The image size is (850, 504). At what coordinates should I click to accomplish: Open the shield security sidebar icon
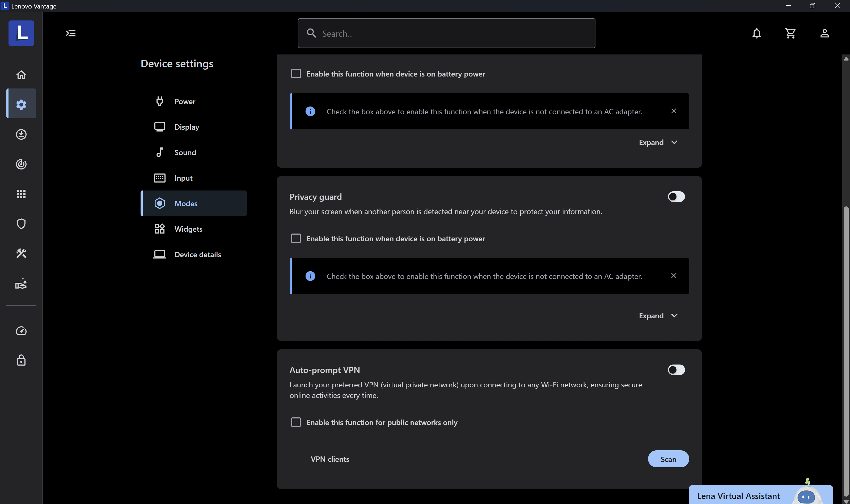pyautogui.click(x=21, y=224)
